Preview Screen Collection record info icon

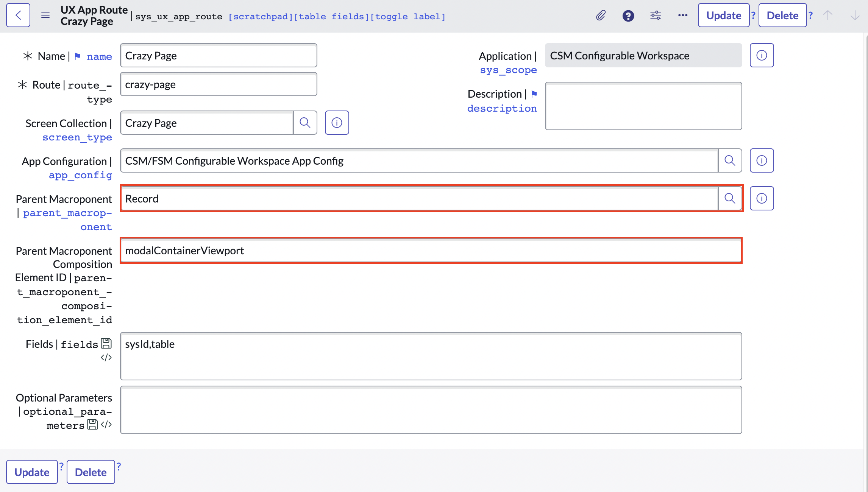[337, 123]
